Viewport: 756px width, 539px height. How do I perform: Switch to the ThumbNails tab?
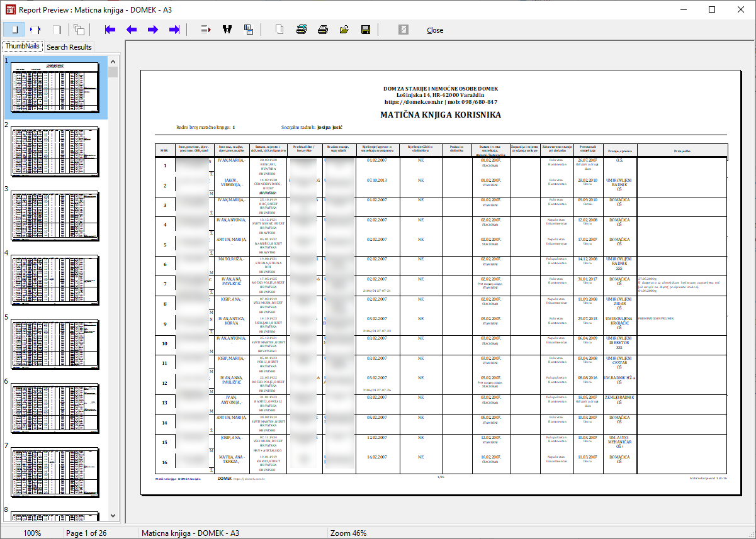point(23,47)
